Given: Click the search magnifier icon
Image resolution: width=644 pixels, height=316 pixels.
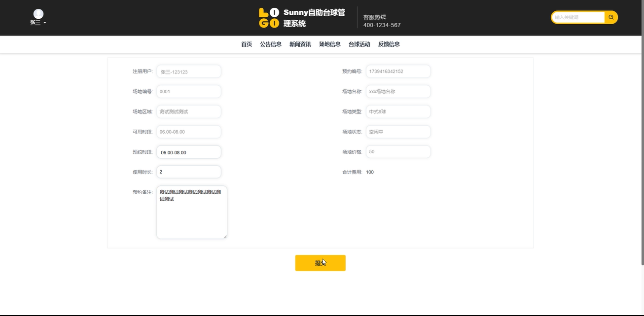Looking at the screenshot, I should (611, 17).
